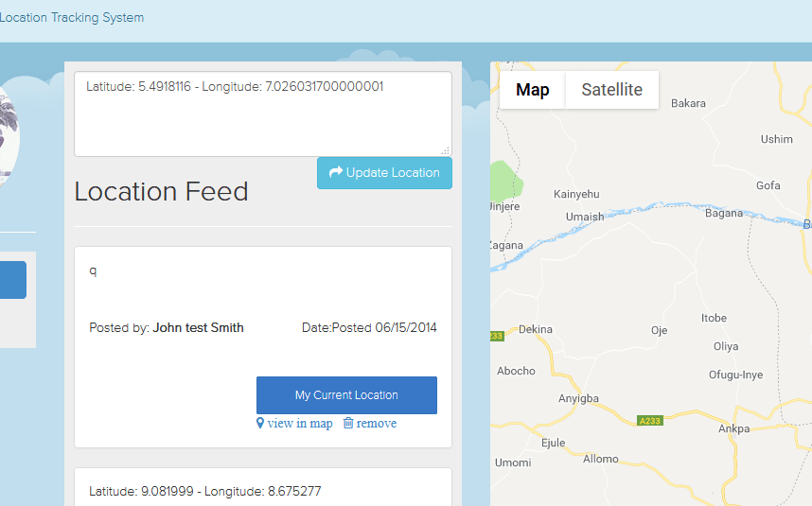Click Itobe on the map
The width and height of the screenshot is (812, 506).
click(715, 318)
